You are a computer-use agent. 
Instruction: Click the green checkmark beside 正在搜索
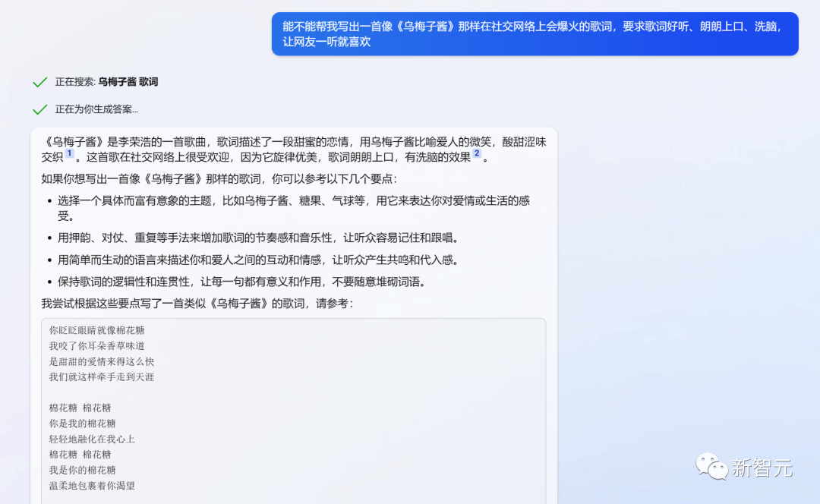pos(39,82)
